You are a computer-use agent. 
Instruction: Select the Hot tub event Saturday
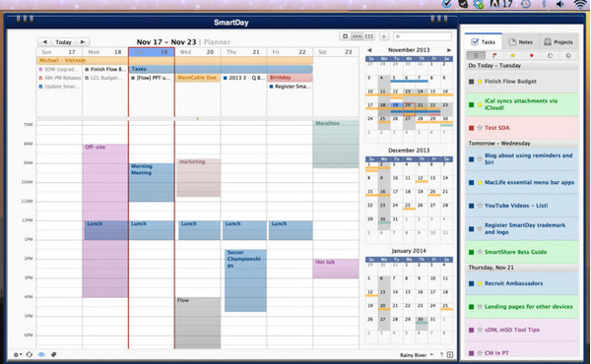click(x=336, y=269)
